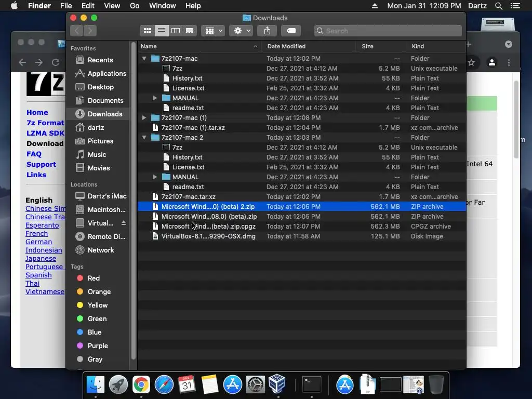Select the 7z2107-mac (1).tar.xz file
This screenshot has width=532, height=399.
tap(302, 128)
